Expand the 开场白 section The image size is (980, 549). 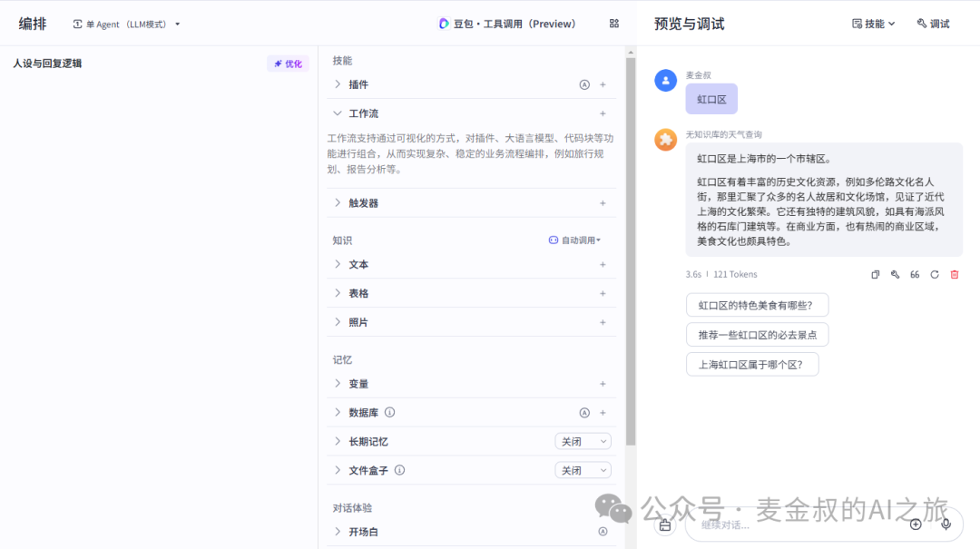pyautogui.click(x=338, y=532)
